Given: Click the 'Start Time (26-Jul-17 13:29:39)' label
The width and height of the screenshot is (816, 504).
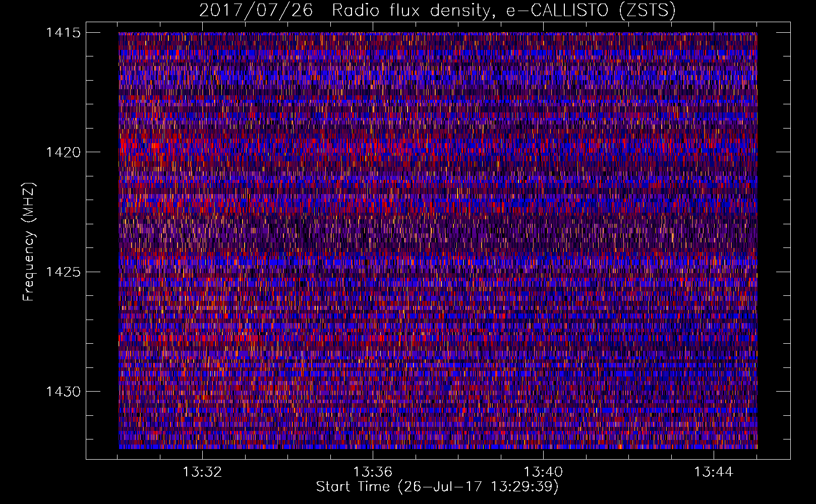Looking at the screenshot, I should pos(437,487).
